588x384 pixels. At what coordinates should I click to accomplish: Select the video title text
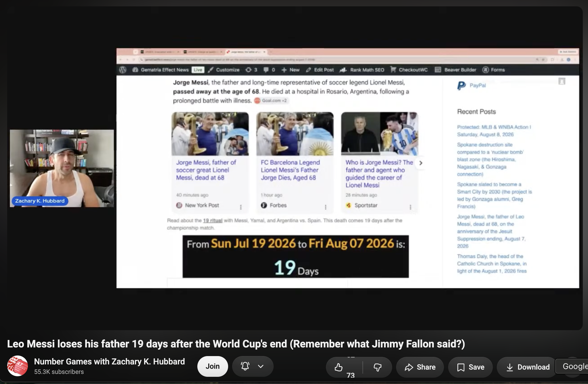[x=236, y=344]
